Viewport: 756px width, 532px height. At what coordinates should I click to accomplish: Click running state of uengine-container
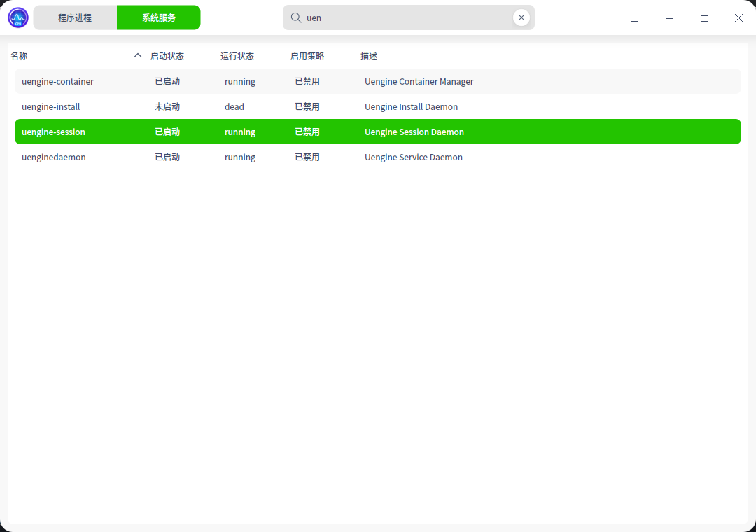click(240, 82)
